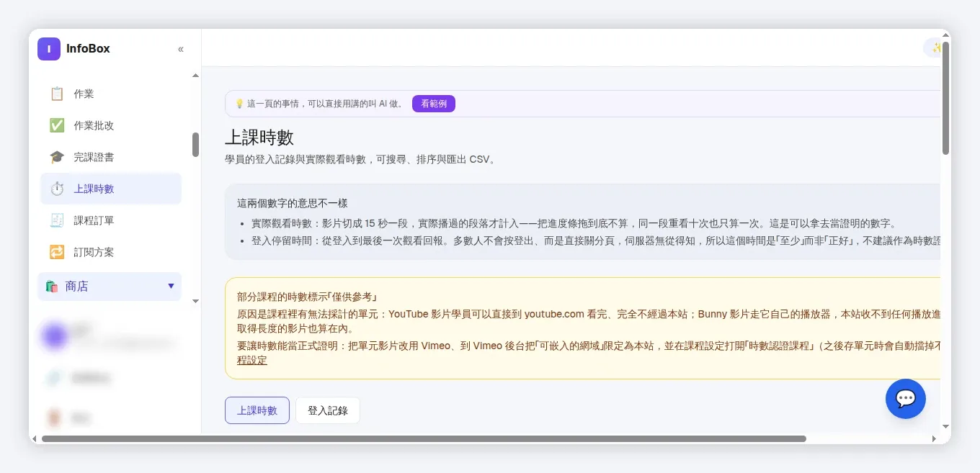Click the text 這兩個數字的意思不一樣

[x=293, y=204]
